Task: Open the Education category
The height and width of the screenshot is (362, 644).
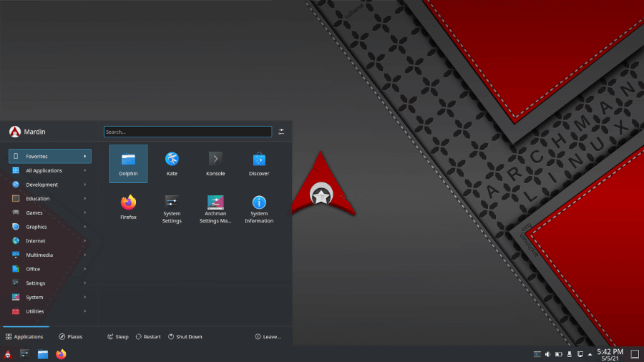Action: click(x=49, y=199)
